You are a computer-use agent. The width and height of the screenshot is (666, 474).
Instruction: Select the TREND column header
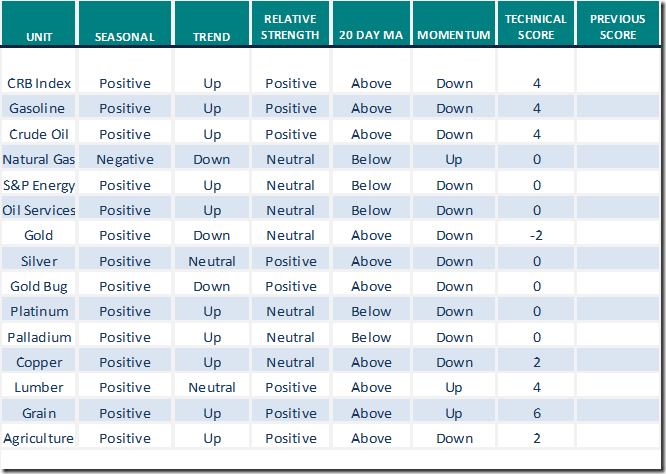coord(212,36)
